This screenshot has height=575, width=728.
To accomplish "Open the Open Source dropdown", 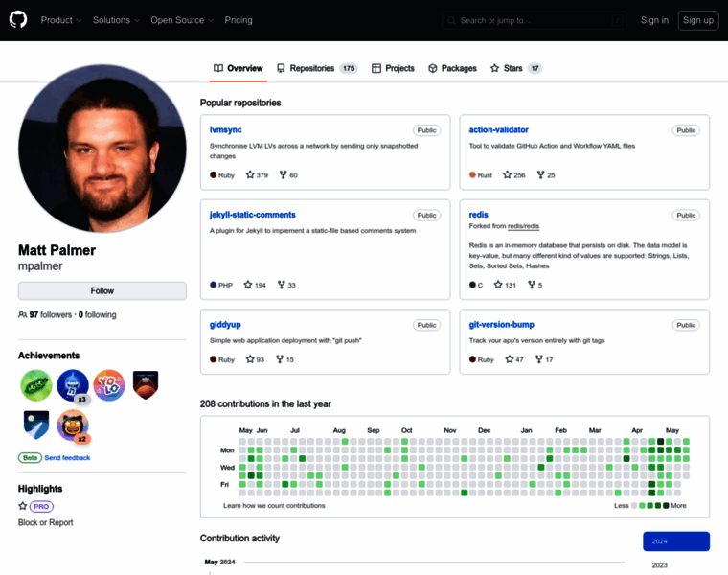I will (182, 20).
